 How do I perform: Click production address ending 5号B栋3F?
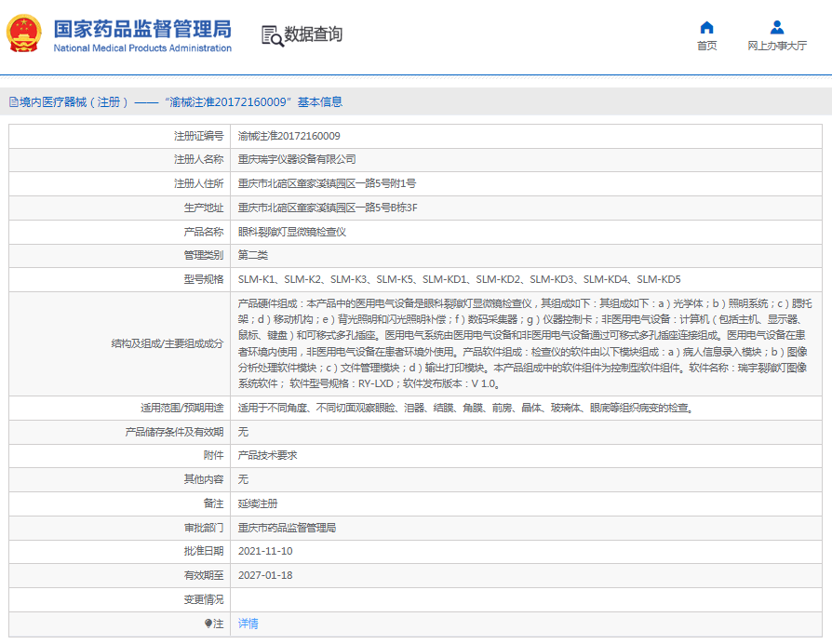pos(328,208)
